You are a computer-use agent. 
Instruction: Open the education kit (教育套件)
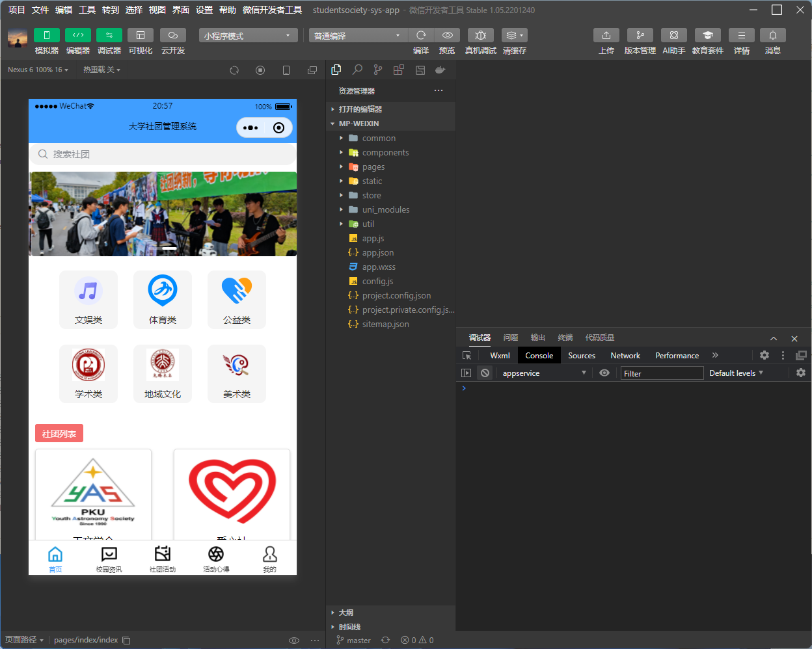coord(708,35)
